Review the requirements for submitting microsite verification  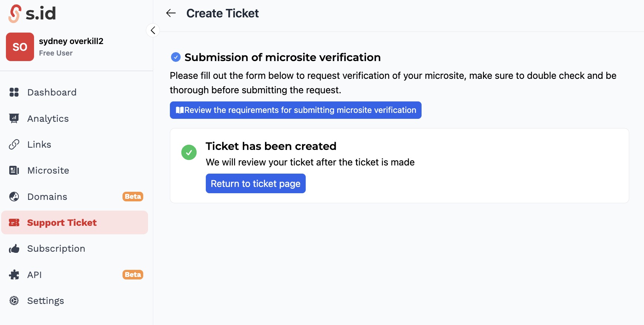[x=296, y=110]
